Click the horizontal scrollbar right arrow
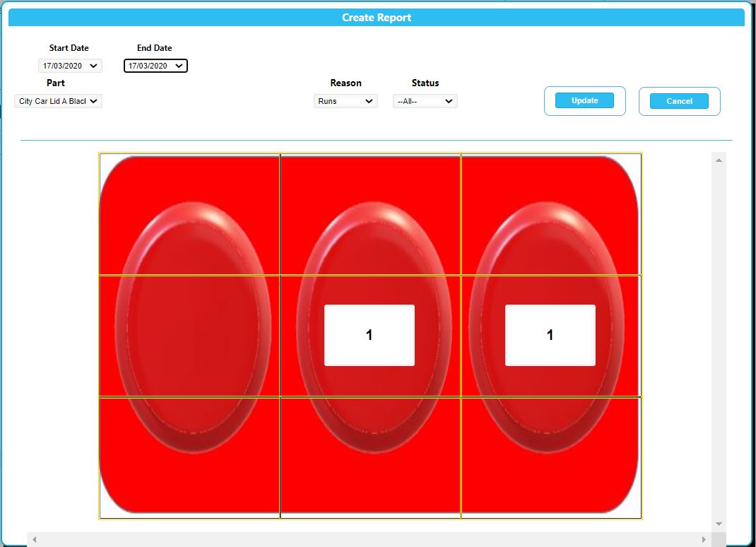Image resolution: width=756 pixels, height=547 pixels. click(704, 539)
